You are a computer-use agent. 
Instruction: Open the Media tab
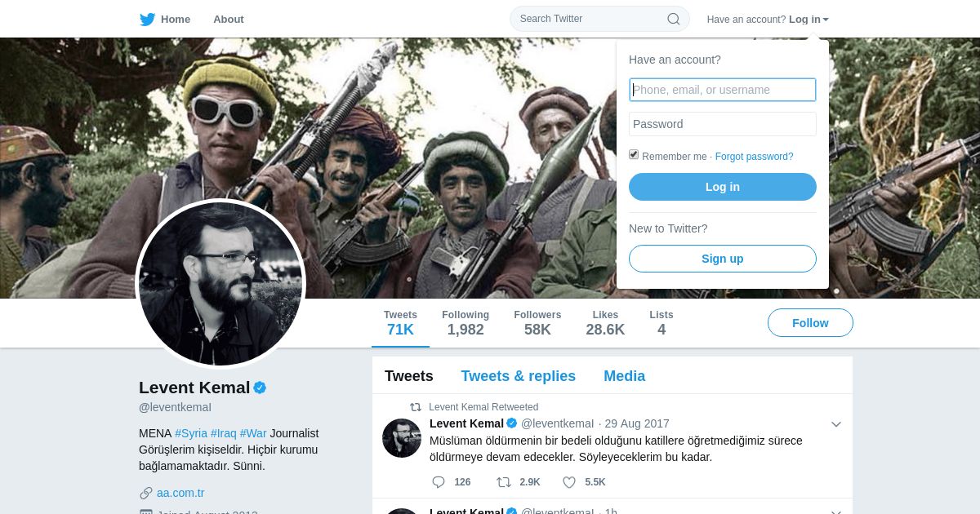pyautogui.click(x=624, y=376)
